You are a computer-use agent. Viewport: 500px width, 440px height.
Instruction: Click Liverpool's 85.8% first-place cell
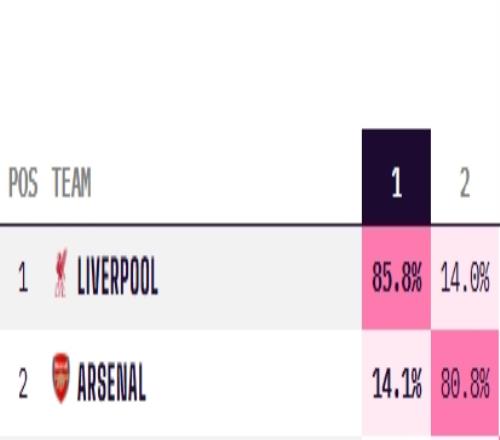click(396, 278)
